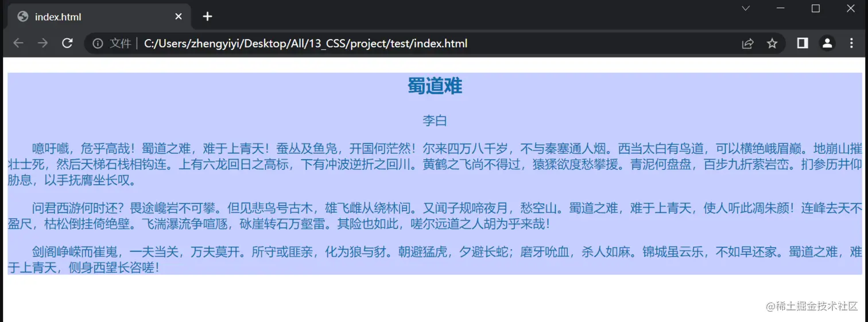Expand the tab search chevron
This screenshot has width=868, height=322.
coord(746,9)
